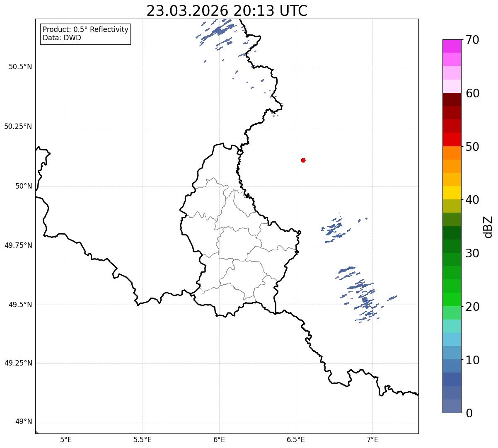Click the 7°E longitude tick label

point(372,439)
